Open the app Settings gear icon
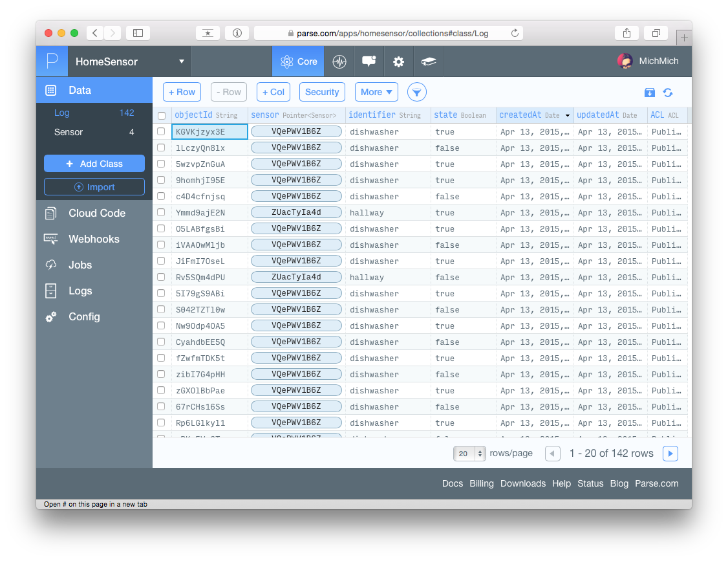728x561 pixels. click(x=399, y=61)
